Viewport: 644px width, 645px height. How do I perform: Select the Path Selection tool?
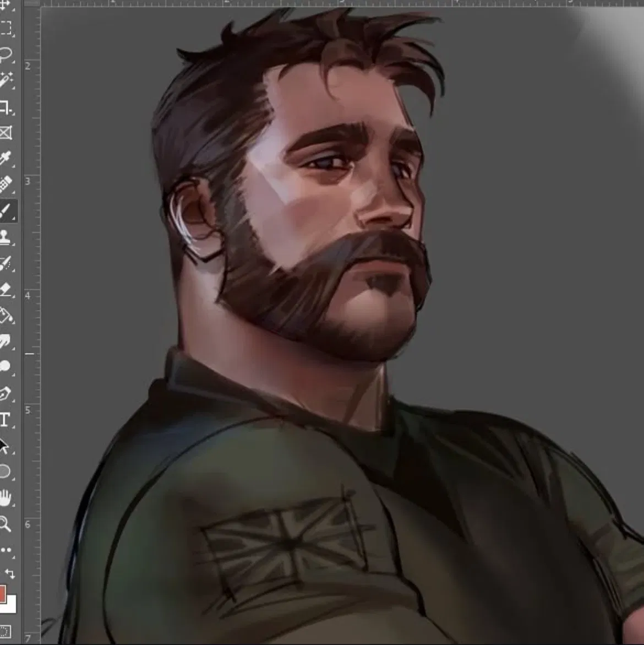pyautogui.click(x=5, y=446)
